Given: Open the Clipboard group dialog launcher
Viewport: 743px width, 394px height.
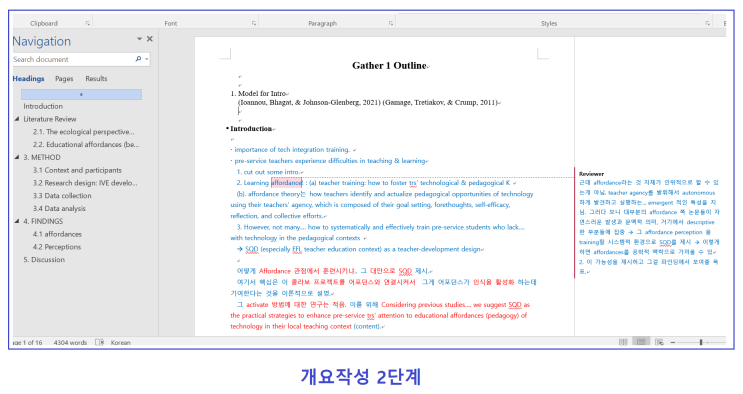Looking at the screenshot, I should pos(88,23).
